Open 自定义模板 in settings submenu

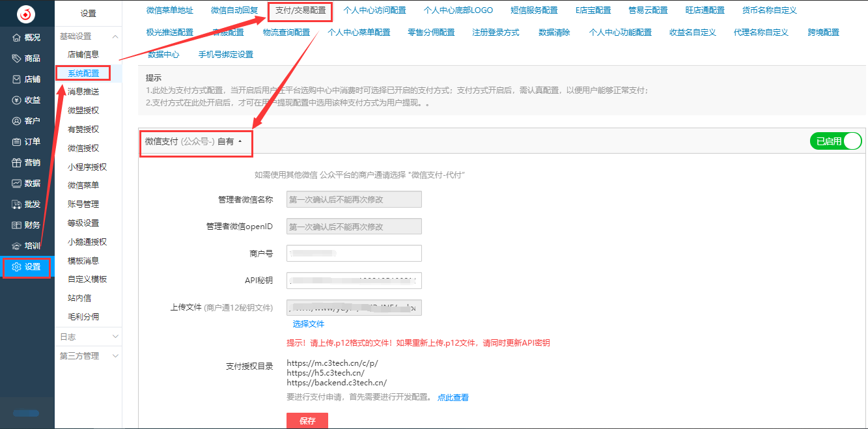click(x=87, y=279)
